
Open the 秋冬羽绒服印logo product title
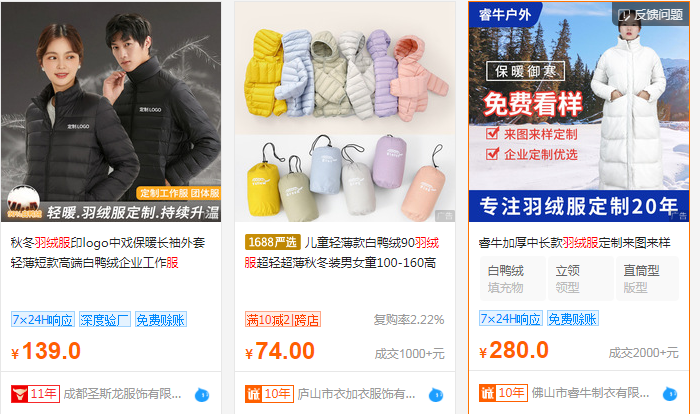click(x=108, y=253)
